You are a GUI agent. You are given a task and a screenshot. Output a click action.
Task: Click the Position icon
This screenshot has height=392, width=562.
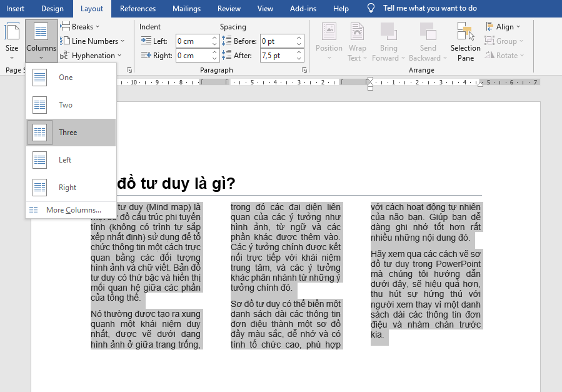pos(328,38)
